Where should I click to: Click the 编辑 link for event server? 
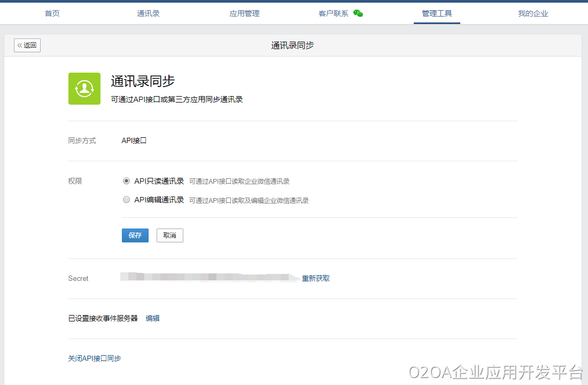[153, 318]
